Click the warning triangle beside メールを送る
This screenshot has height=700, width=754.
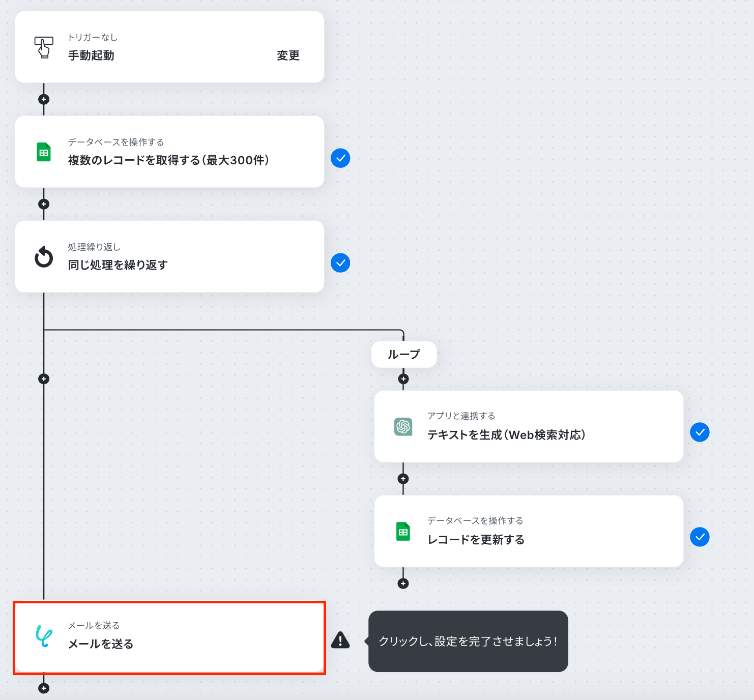pyautogui.click(x=340, y=640)
